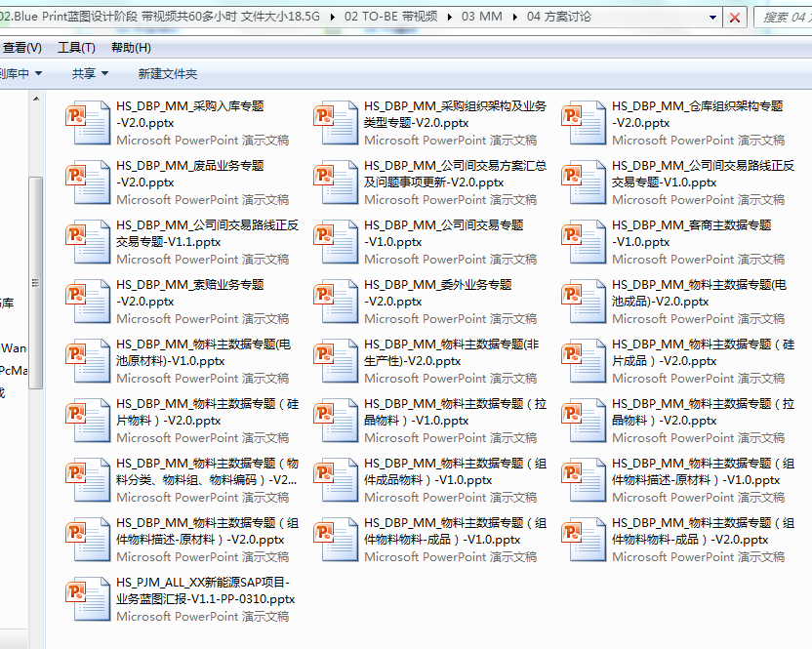Open the 帮助(H) menu
Image resolution: width=812 pixels, height=649 pixels.
point(131,48)
